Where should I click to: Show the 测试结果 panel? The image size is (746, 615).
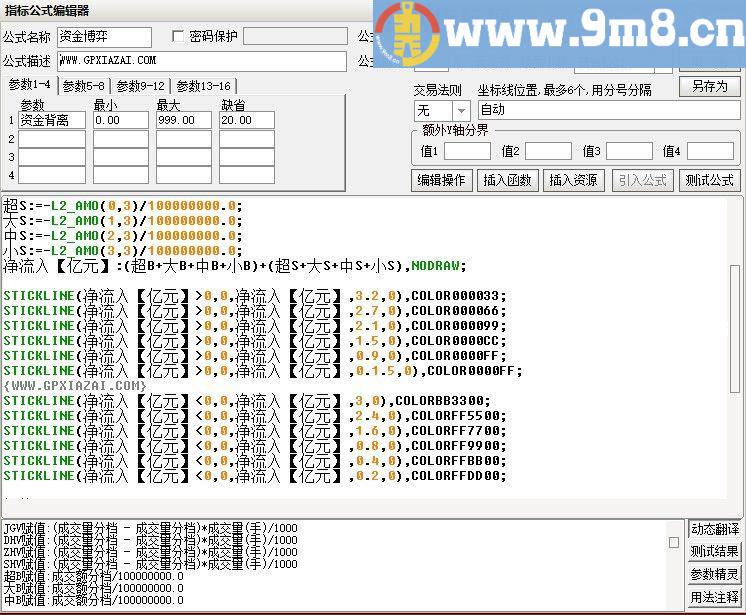tap(714, 551)
